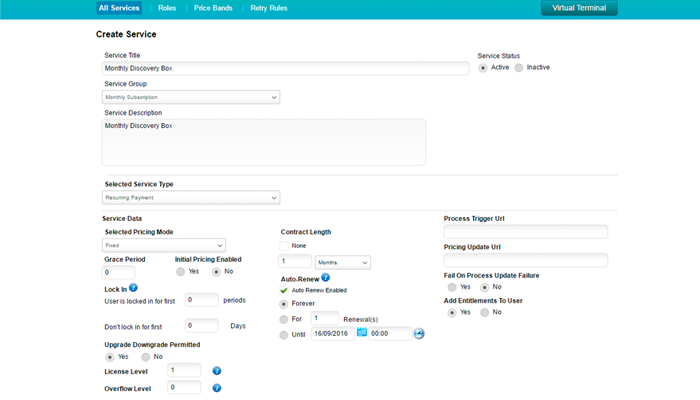Screen dimensions: 700x400
Task: Choose the For renewals option
Action: tap(283, 320)
